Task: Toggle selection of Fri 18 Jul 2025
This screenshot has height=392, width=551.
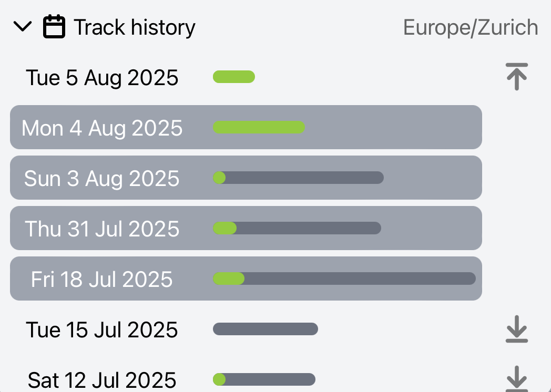Action: click(102, 279)
